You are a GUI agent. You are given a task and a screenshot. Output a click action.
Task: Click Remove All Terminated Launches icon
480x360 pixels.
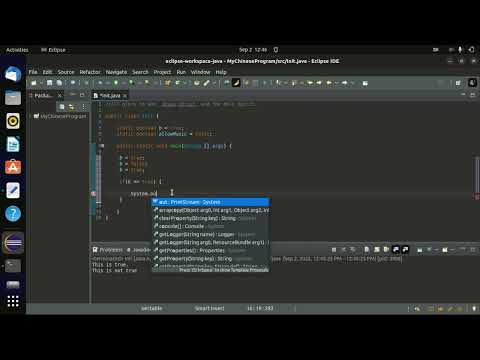[x=353, y=250]
